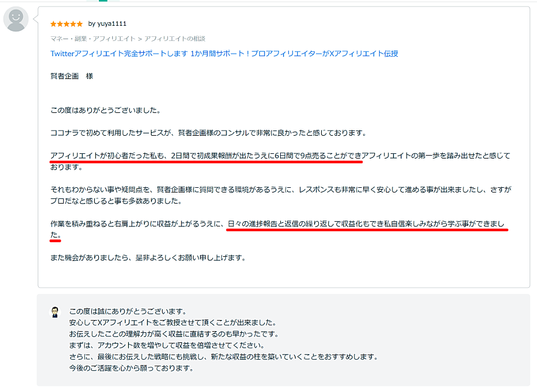Image resolution: width=537 pixels, height=392 pixels.
Task: Click the reply line お伝えしたことの理解力が高く
Action: [x=175, y=334]
